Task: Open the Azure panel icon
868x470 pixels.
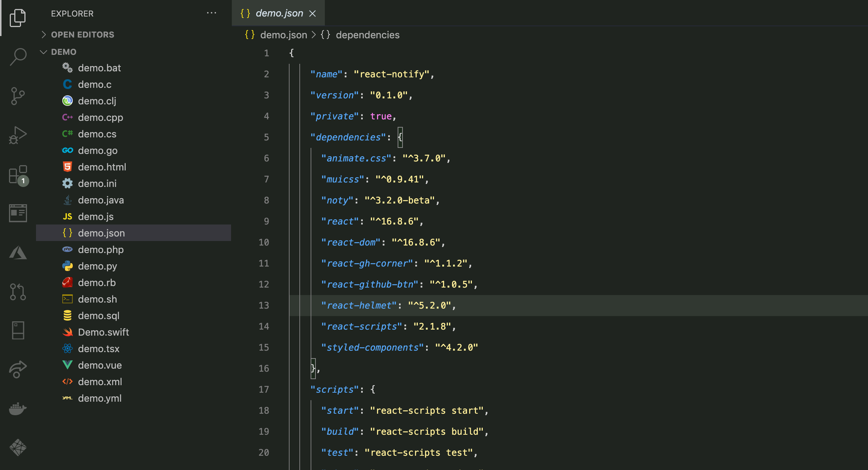Action: pos(18,253)
